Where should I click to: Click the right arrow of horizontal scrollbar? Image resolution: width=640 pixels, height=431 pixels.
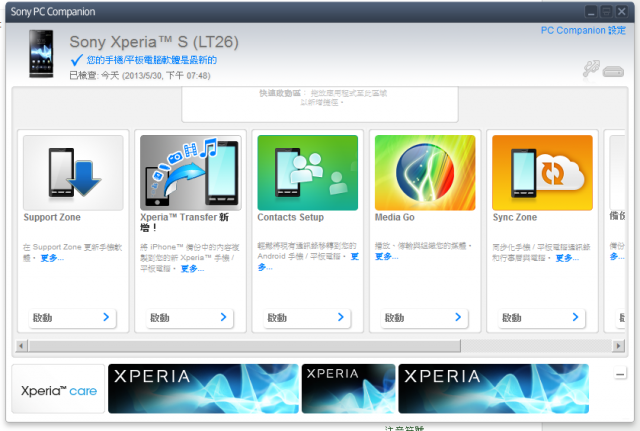click(618, 346)
